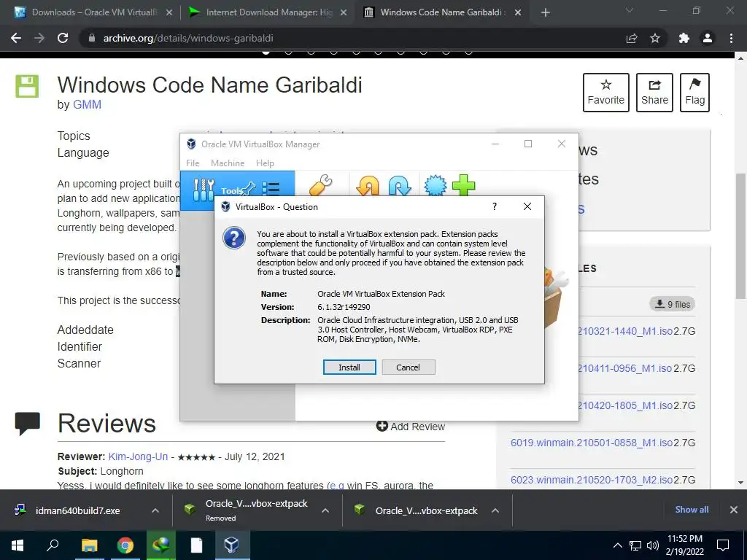Open the 210321-1440_M1.iso download link
This screenshot has height=560, width=747.
coord(625,331)
